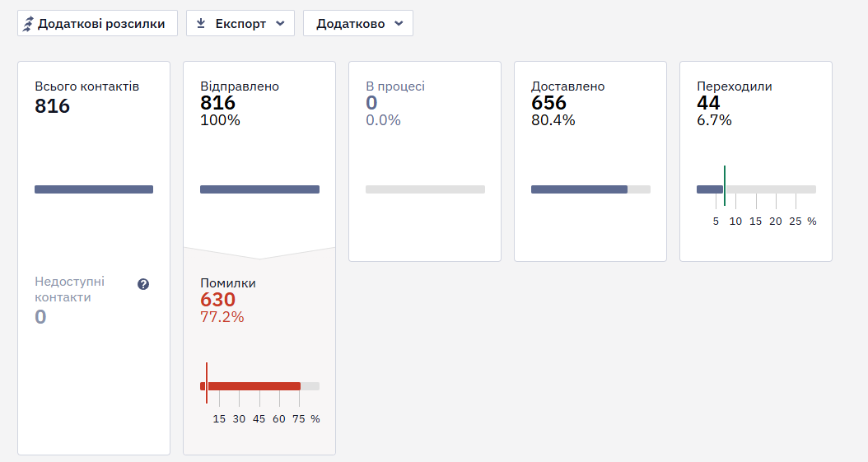Expand the Експорт chevron arrow
Image resolution: width=868 pixels, height=462 pixels.
[x=280, y=24]
